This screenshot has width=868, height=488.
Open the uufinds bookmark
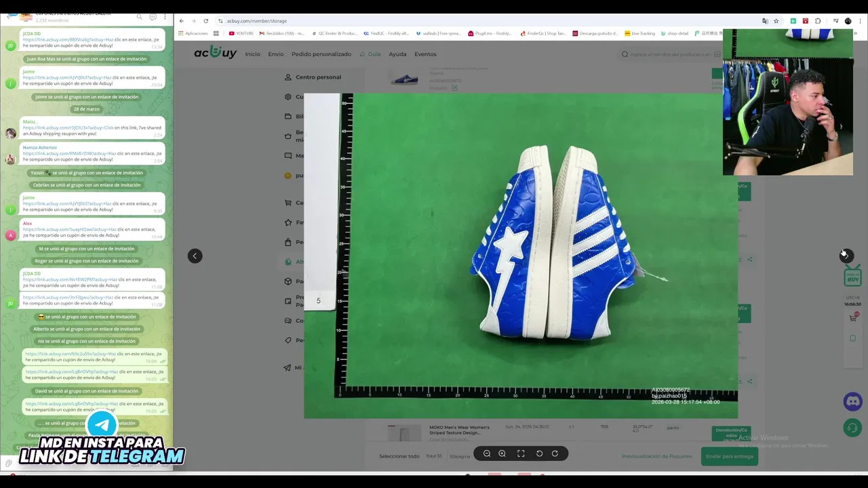(x=438, y=33)
